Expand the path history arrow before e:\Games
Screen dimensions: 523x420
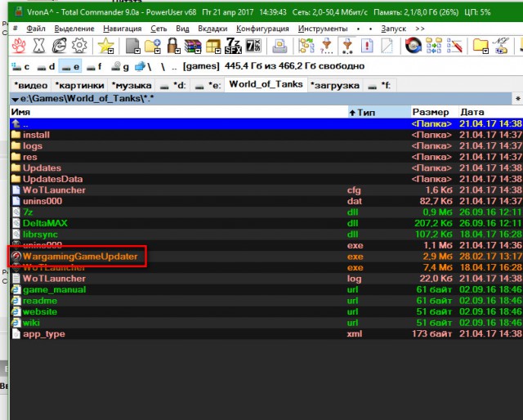click(x=15, y=99)
